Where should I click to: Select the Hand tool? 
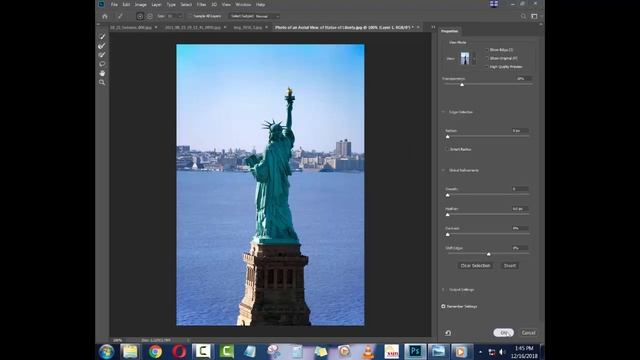[102, 73]
